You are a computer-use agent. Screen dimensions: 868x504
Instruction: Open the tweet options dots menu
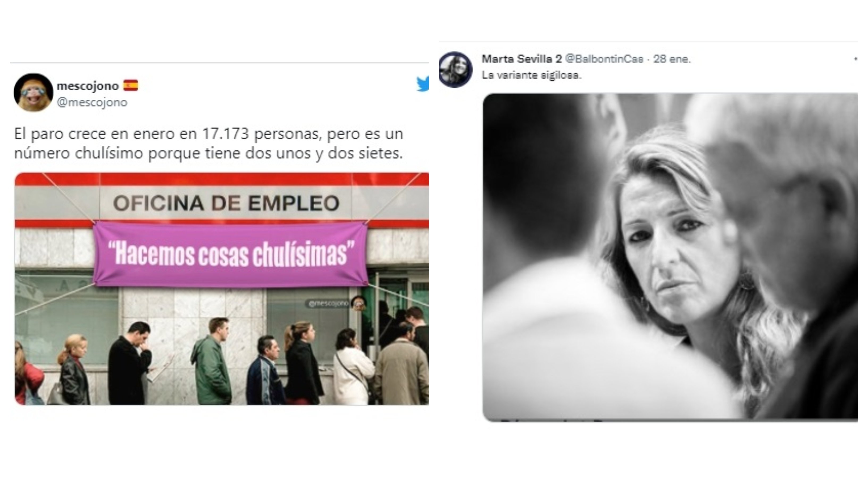tap(855, 59)
